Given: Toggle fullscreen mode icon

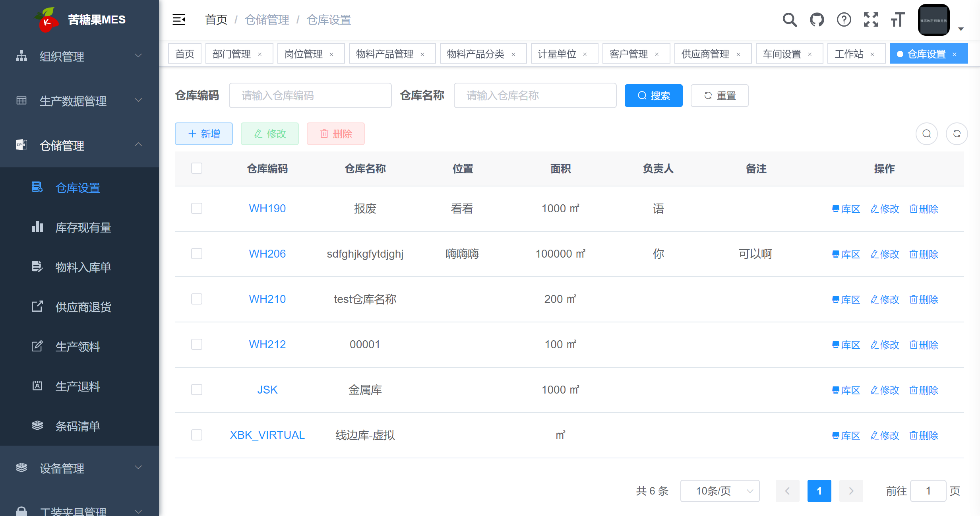Looking at the screenshot, I should [871, 19].
